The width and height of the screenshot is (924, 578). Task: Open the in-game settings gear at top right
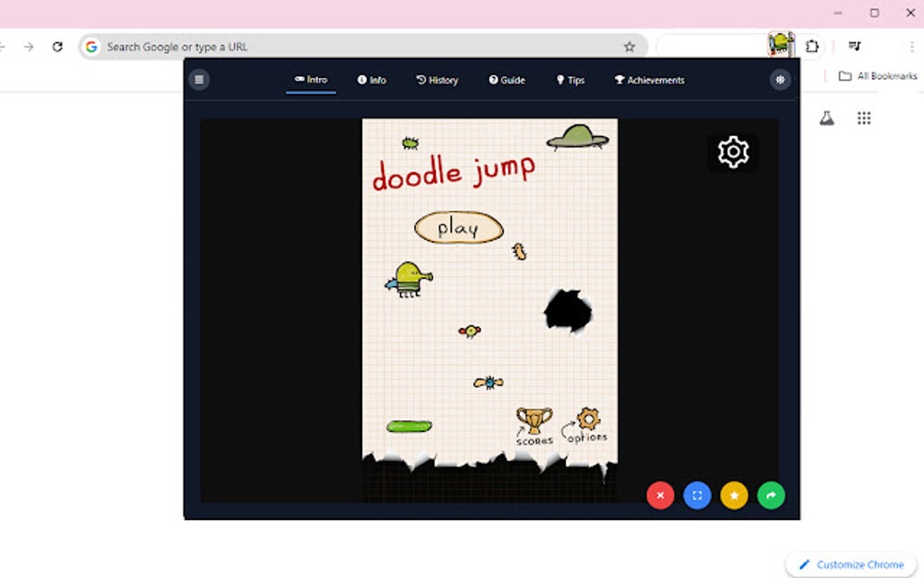click(x=732, y=151)
